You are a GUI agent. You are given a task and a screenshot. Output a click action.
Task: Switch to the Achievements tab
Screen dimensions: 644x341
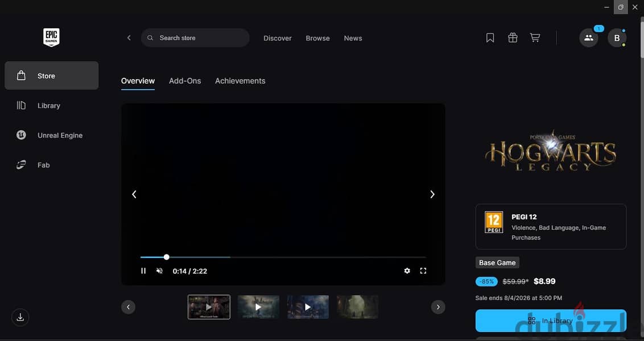coord(240,81)
